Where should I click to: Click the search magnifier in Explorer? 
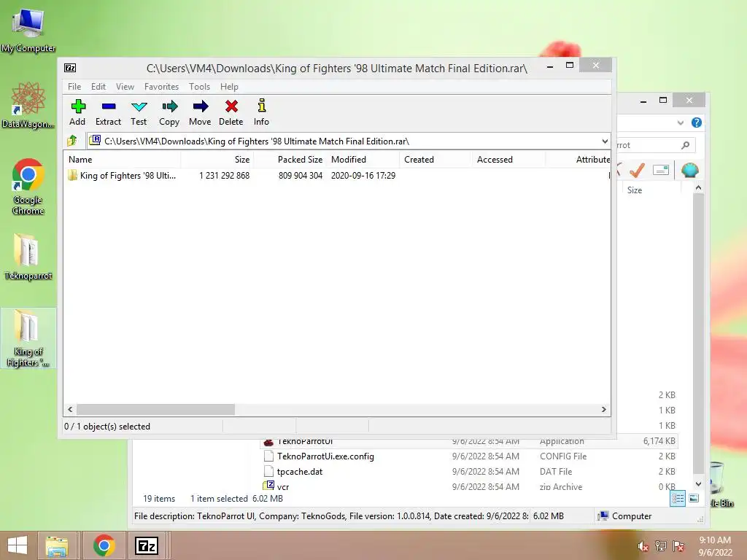click(685, 145)
